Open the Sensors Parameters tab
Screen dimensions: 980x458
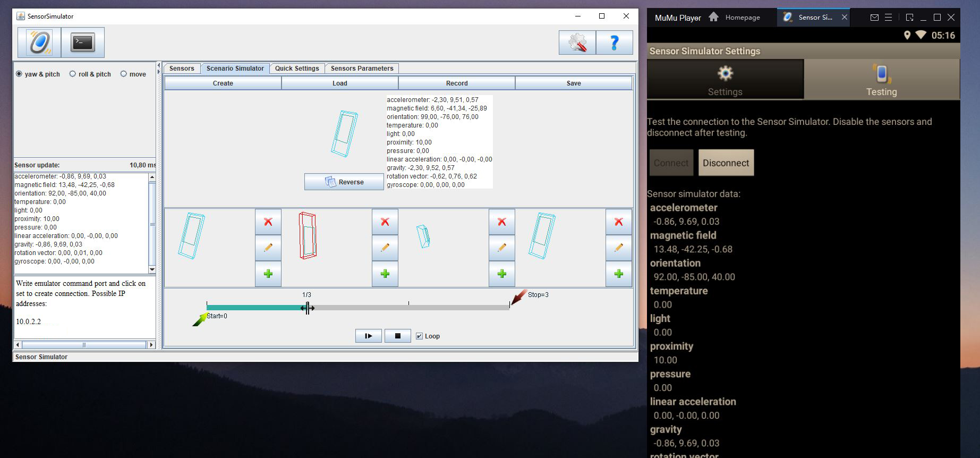point(362,69)
